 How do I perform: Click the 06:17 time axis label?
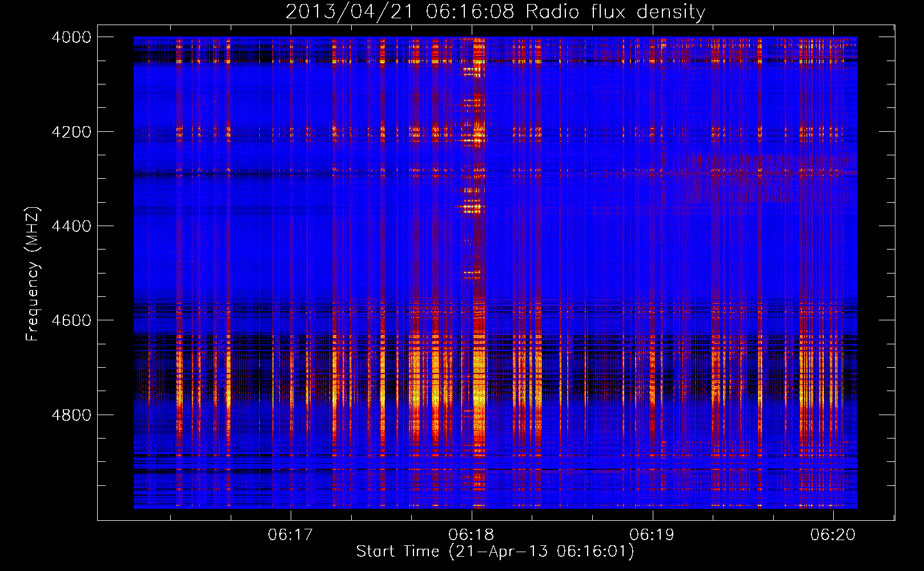point(291,534)
